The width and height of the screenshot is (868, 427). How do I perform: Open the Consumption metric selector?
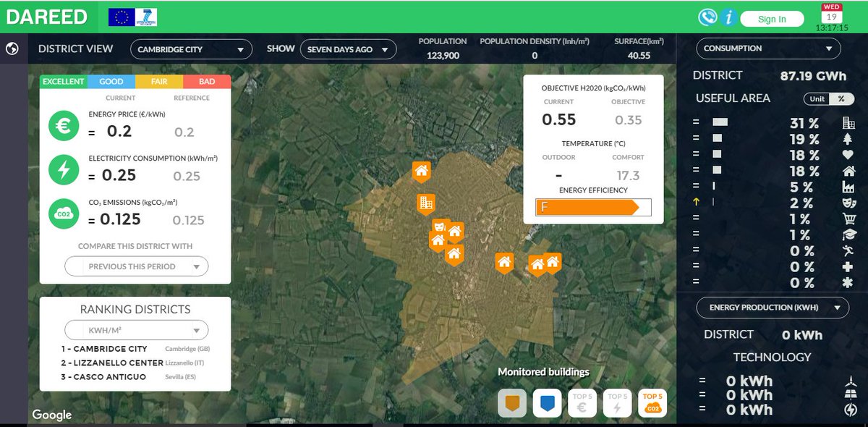(x=768, y=48)
